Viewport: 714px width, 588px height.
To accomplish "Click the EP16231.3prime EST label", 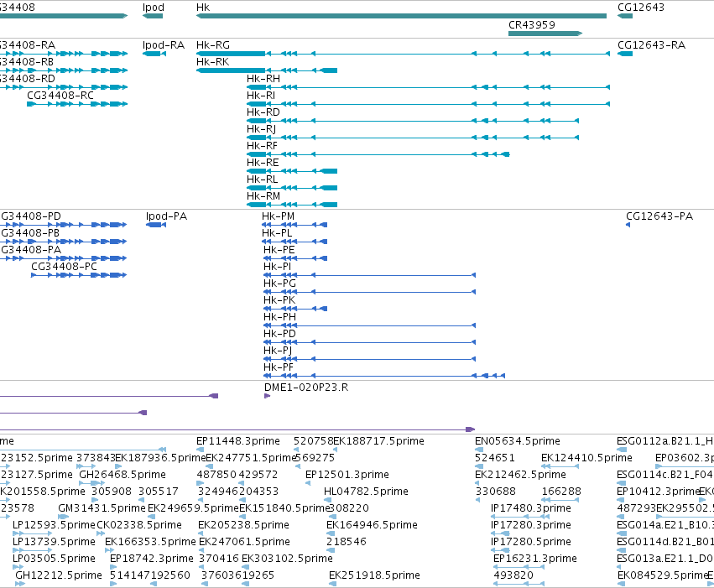I will (x=535, y=559).
